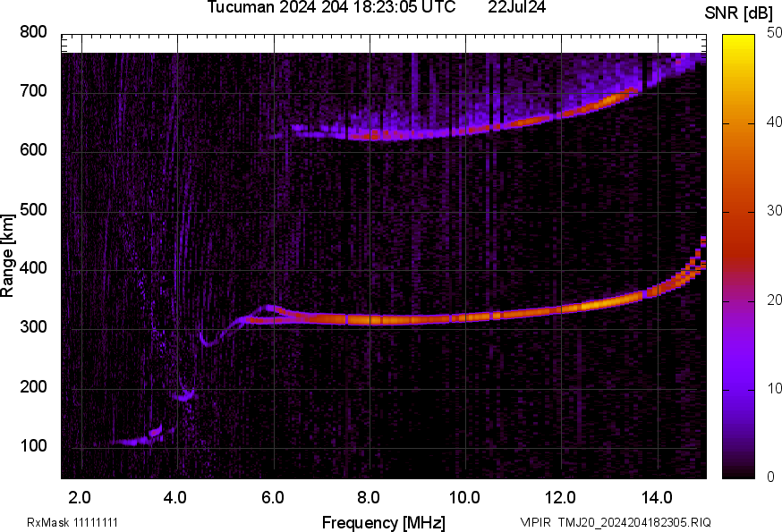Select the 'Range [km]' vertical axis label

(8, 261)
